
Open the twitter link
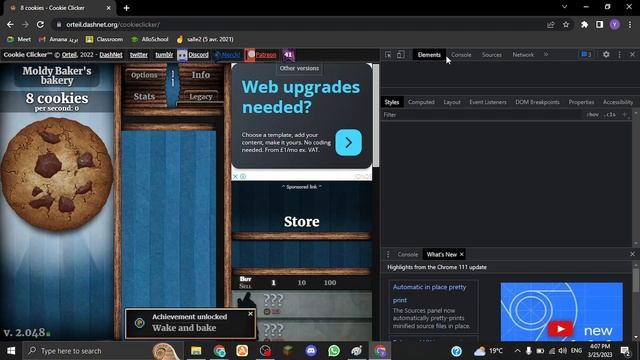139,55
